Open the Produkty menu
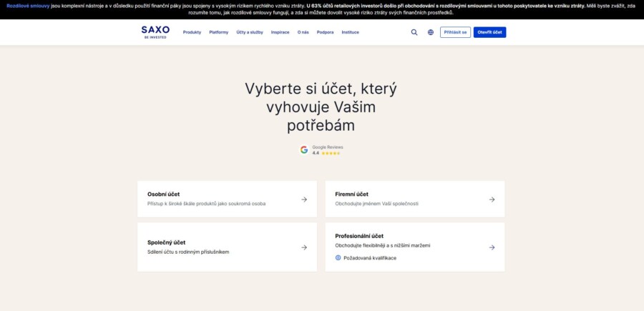Image resolution: width=644 pixels, height=311 pixels. [x=192, y=32]
